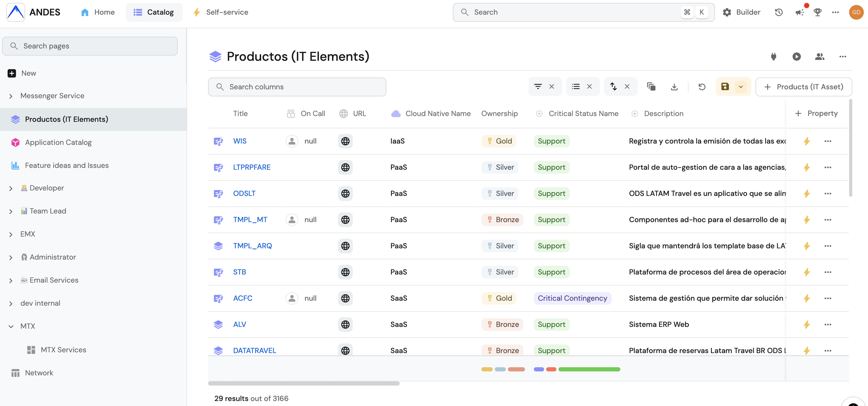
Task: Expand Messenger Service in sidebar
Action: pos(11,96)
